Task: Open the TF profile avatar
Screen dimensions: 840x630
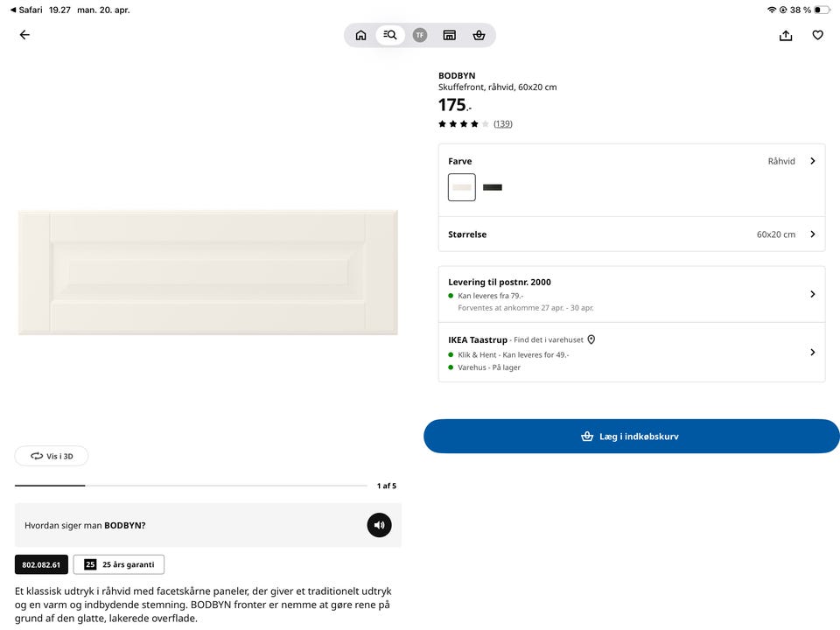Action: click(420, 35)
